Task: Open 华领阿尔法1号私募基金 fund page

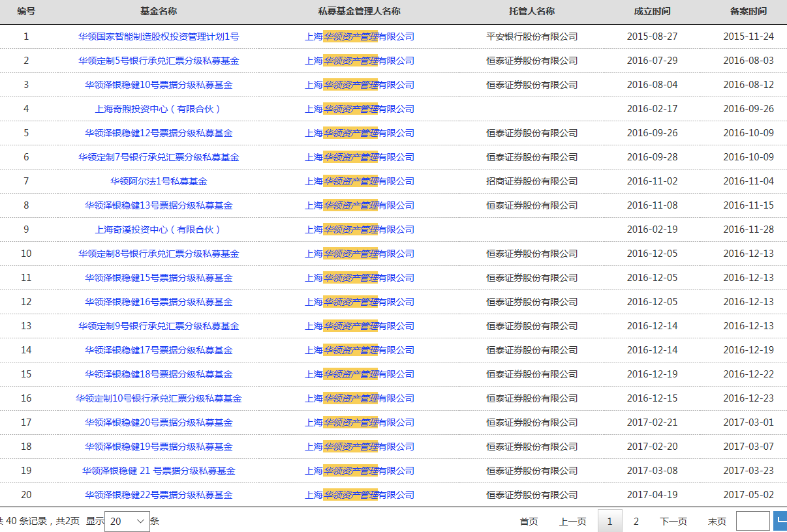Action: click(159, 181)
